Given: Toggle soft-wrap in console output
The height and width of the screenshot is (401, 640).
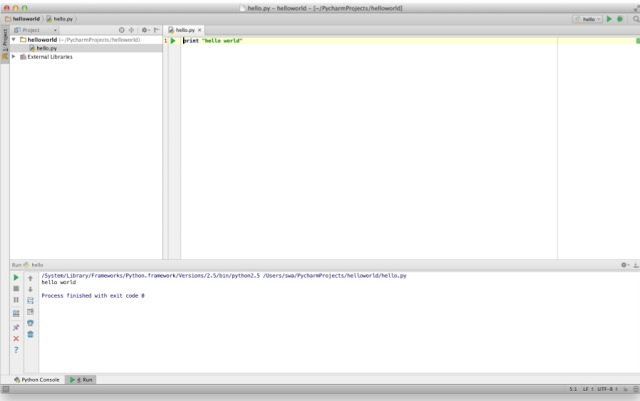Looking at the screenshot, I should pos(30,301).
